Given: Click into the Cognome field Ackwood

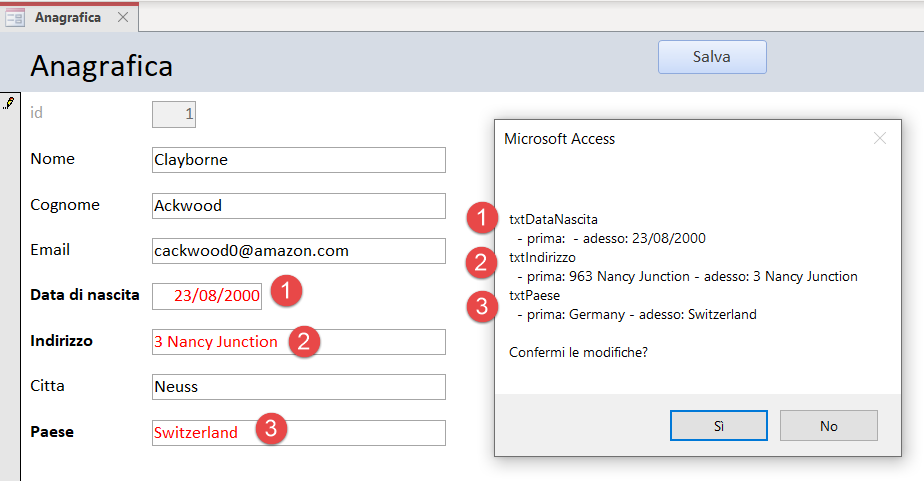Looking at the screenshot, I should (299, 206).
